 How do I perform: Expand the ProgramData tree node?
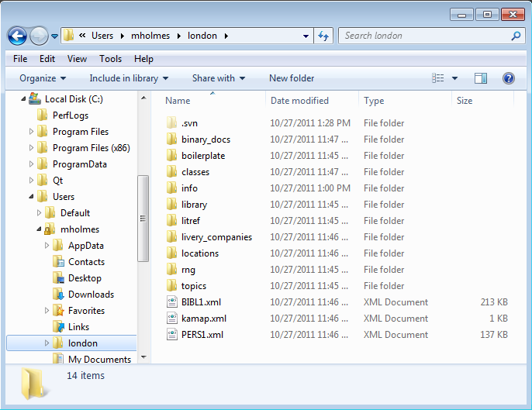(x=31, y=164)
